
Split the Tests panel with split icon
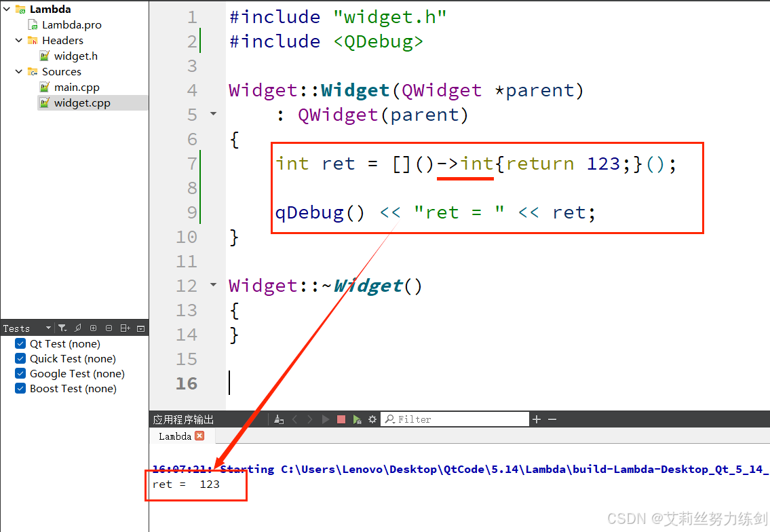click(126, 328)
